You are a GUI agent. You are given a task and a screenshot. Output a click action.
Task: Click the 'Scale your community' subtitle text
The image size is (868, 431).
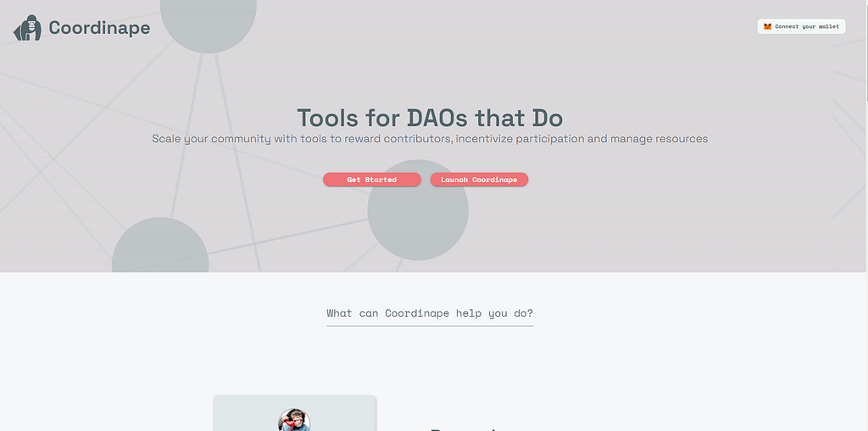click(430, 139)
